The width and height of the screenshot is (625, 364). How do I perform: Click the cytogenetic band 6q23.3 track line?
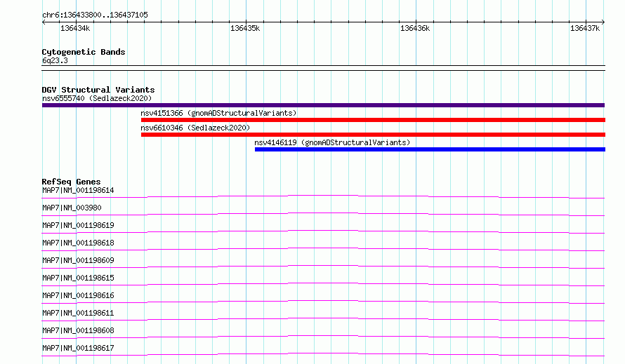click(323, 68)
